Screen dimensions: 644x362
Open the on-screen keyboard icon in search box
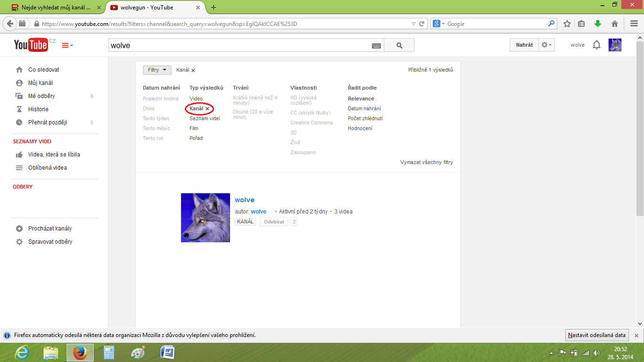click(376, 46)
